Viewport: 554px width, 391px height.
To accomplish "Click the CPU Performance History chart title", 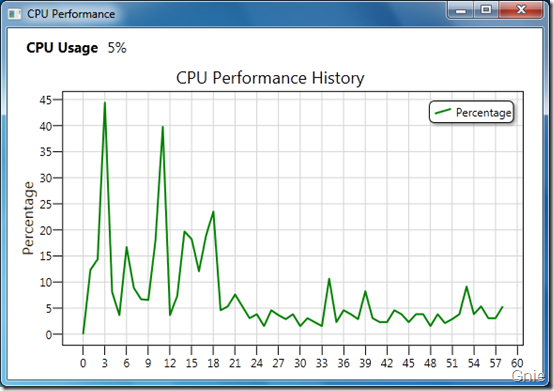I will [x=270, y=78].
